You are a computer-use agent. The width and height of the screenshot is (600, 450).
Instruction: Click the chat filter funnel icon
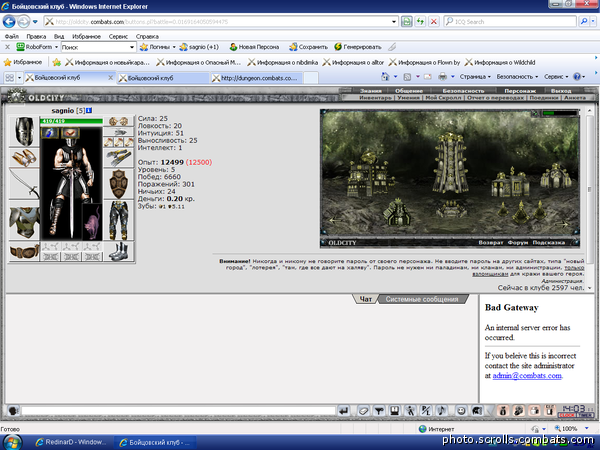(379, 411)
